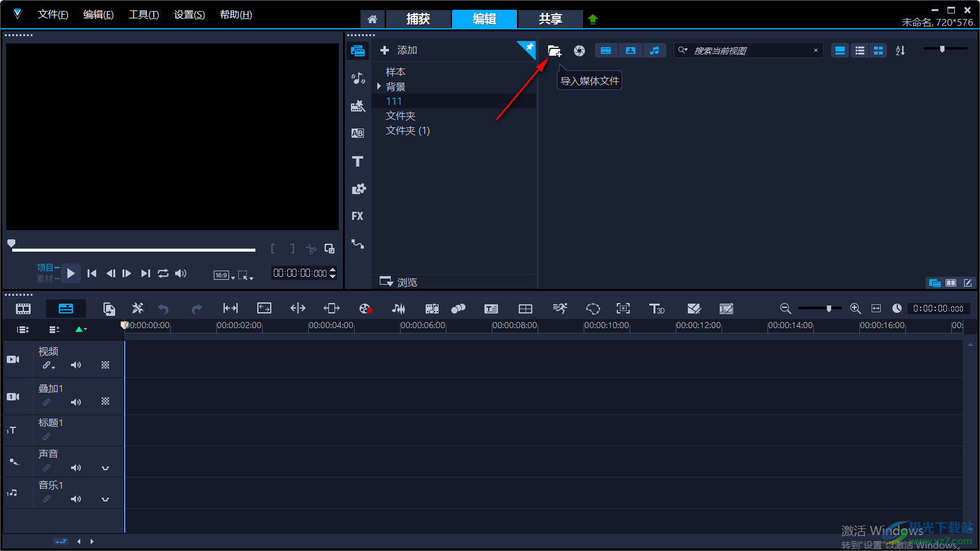Open the 编辑(E) menu
Viewport: 980px width, 551px height.
99,15
